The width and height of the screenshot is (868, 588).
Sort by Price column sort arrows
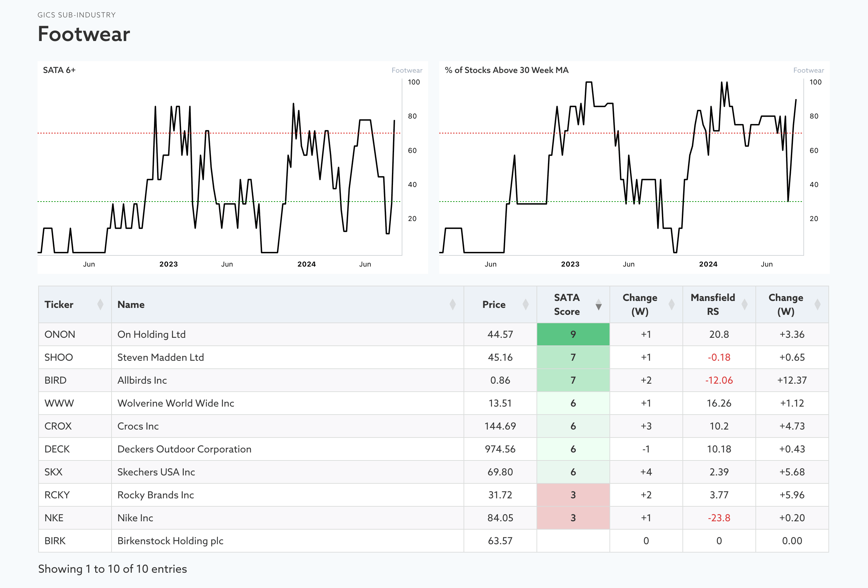coord(525,304)
